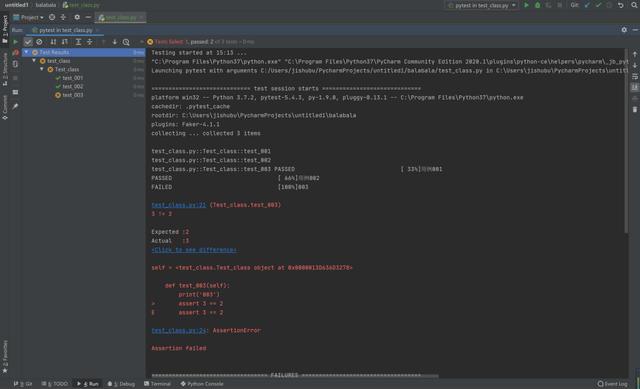This screenshot has height=389, width=640.
Task: Rerun tests with the green play icon in Run panel
Action: click(16, 42)
